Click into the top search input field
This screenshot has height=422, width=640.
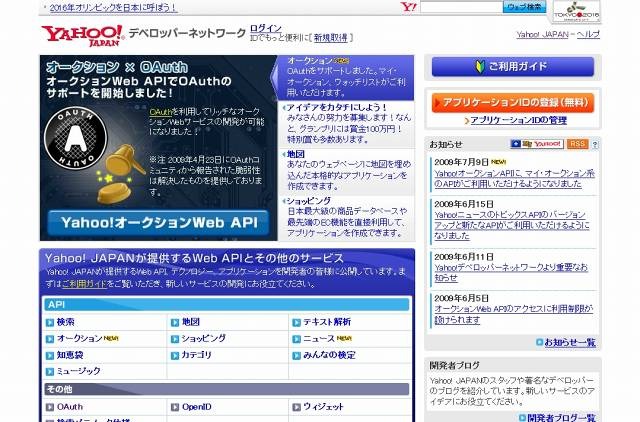click(460, 7)
